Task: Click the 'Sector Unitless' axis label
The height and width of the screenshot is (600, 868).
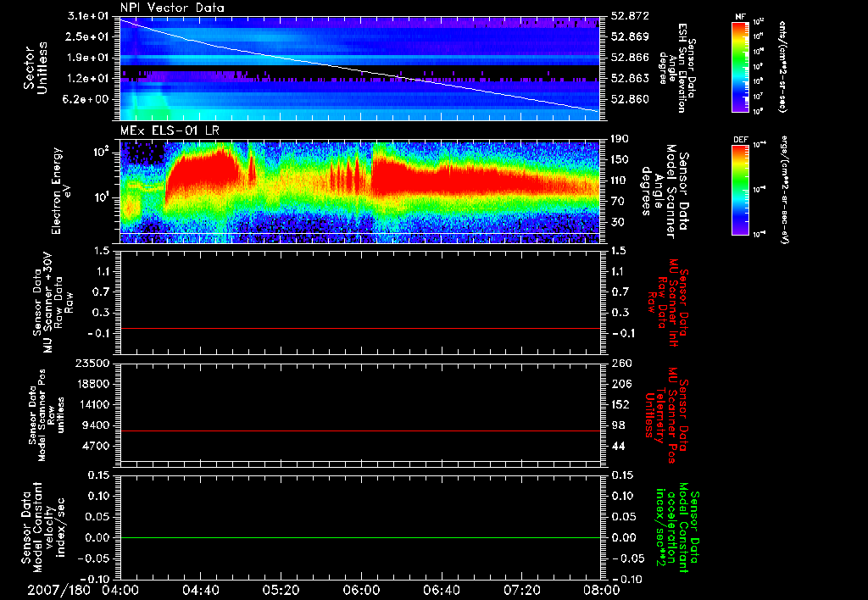Action: click(x=36, y=68)
